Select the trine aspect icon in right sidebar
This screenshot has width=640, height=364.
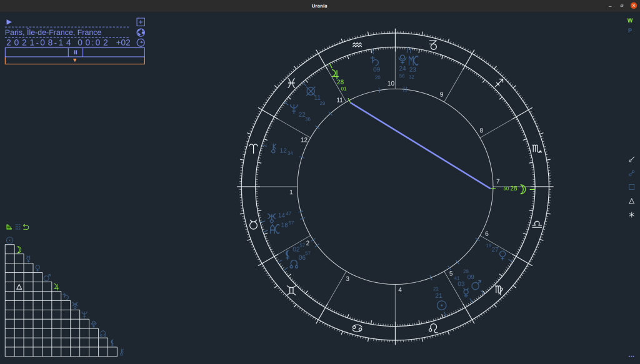pos(631,201)
